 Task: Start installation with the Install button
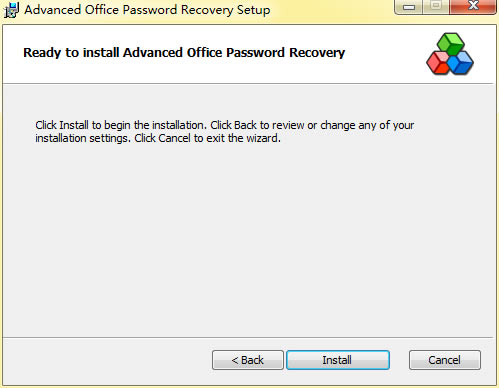point(338,360)
